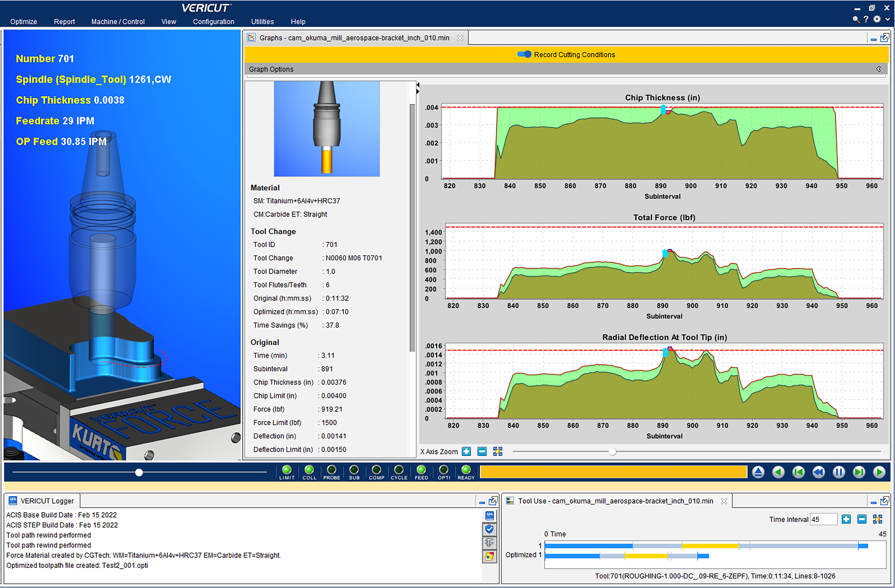Open the Report menu
This screenshot has height=588, width=895.
tap(64, 22)
